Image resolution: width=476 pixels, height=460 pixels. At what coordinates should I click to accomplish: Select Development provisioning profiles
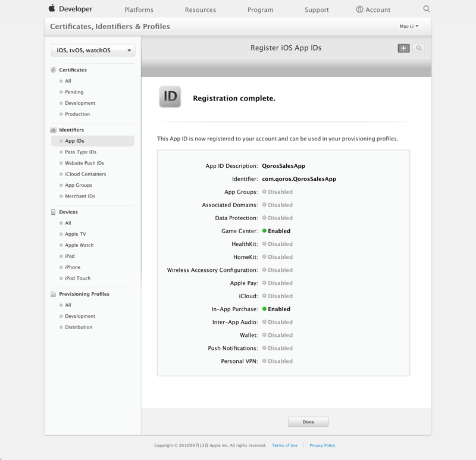pos(80,316)
